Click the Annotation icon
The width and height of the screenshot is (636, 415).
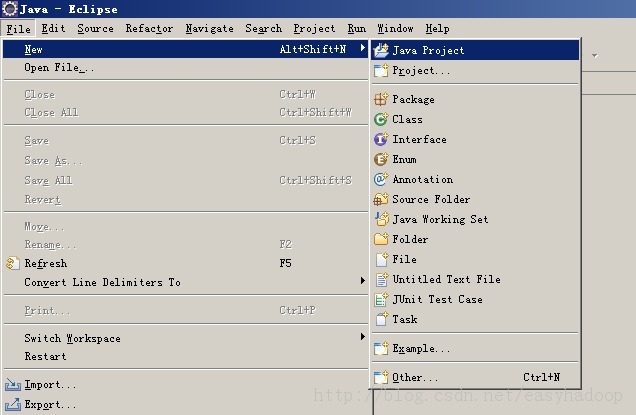point(381,179)
